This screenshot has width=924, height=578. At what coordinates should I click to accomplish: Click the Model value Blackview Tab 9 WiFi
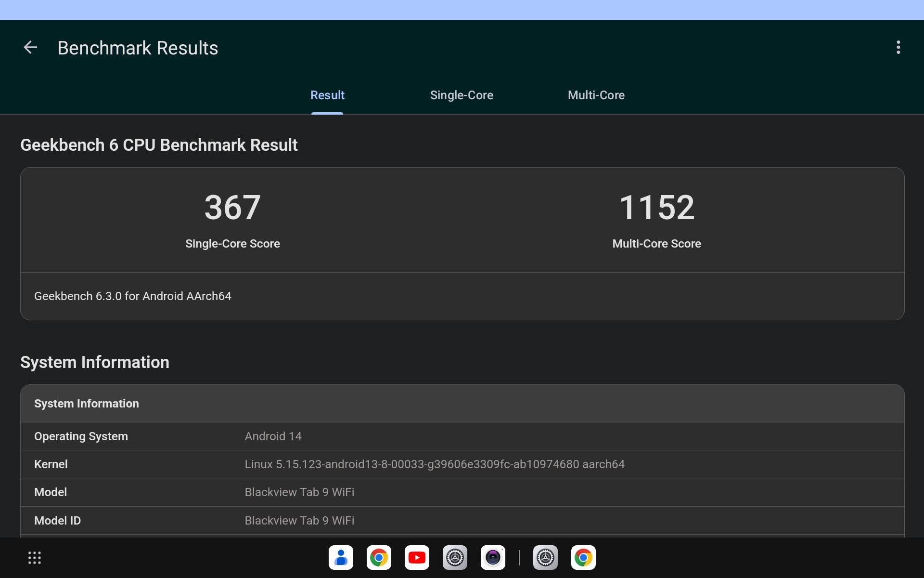299,492
